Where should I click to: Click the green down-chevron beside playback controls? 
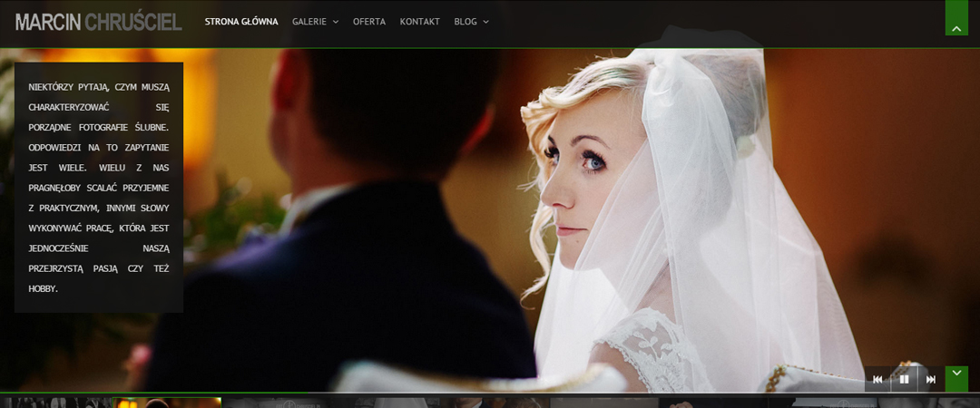coord(956,378)
